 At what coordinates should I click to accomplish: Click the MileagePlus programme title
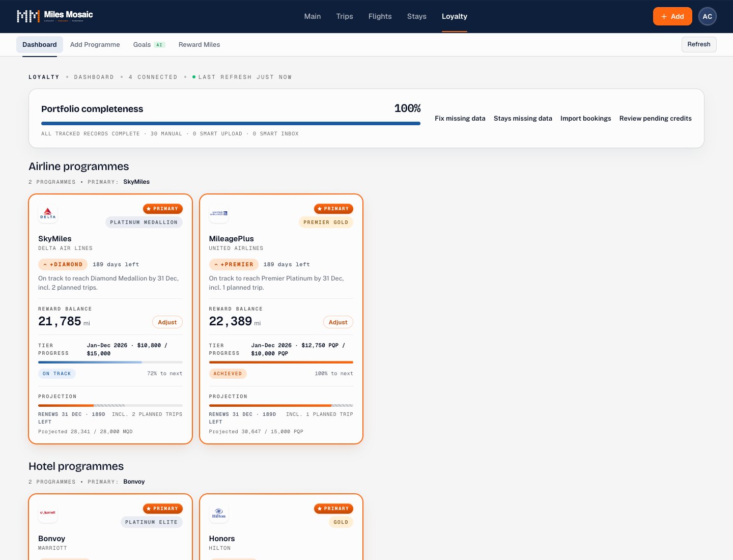pos(232,239)
